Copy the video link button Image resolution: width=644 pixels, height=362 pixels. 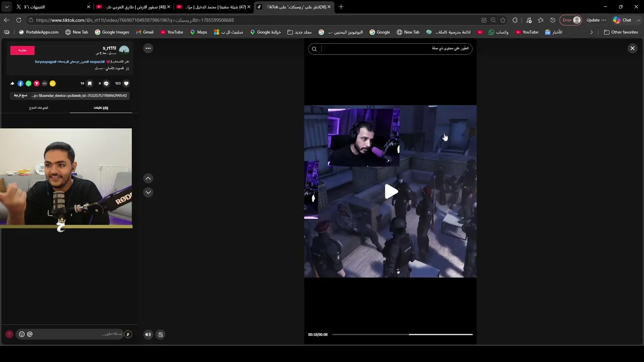pyautogui.click(x=21, y=96)
